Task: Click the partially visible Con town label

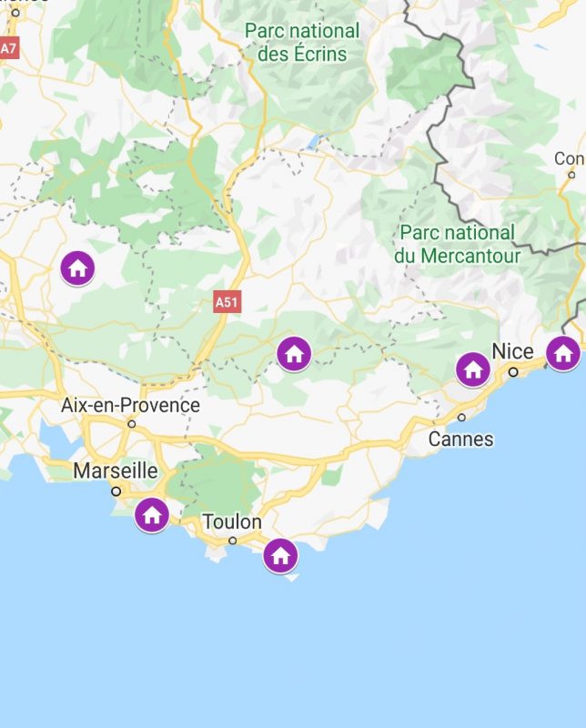Action: point(570,158)
